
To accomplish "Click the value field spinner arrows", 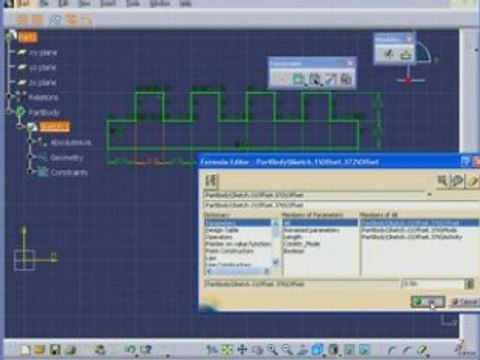I will pyautogui.click(x=469, y=284).
